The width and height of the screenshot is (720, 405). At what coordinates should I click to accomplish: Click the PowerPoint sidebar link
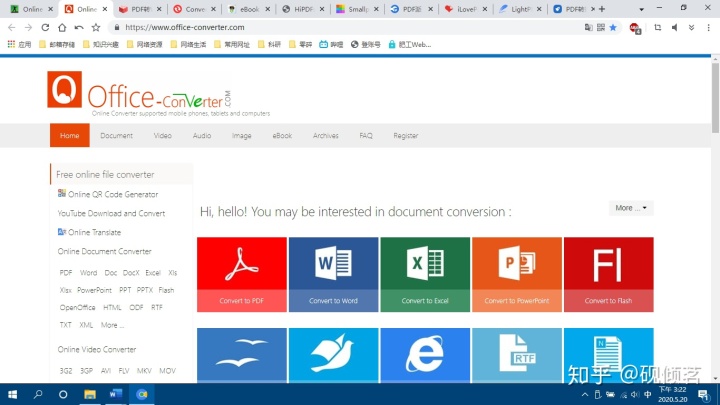[x=94, y=290]
